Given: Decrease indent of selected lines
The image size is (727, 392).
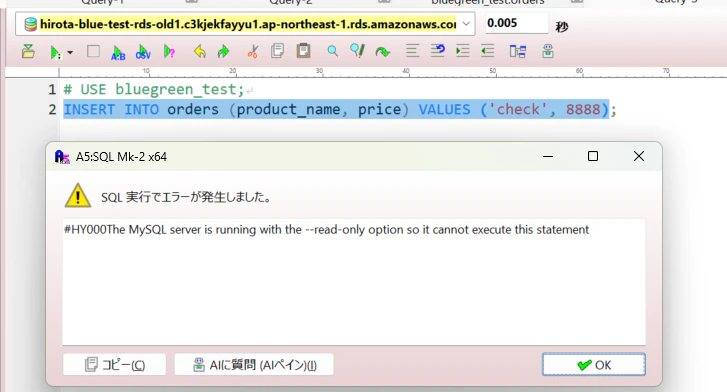Looking at the screenshot, I should click(x=487, y=51).
